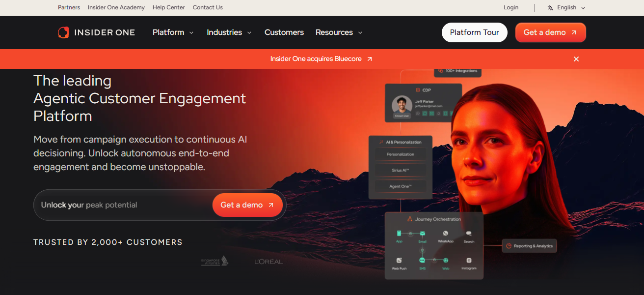Image resolution: width=644 pixels, height=295 pixels.
Task: Click the Web Push icon in Journey Orchestration
Action: (399, 260)
